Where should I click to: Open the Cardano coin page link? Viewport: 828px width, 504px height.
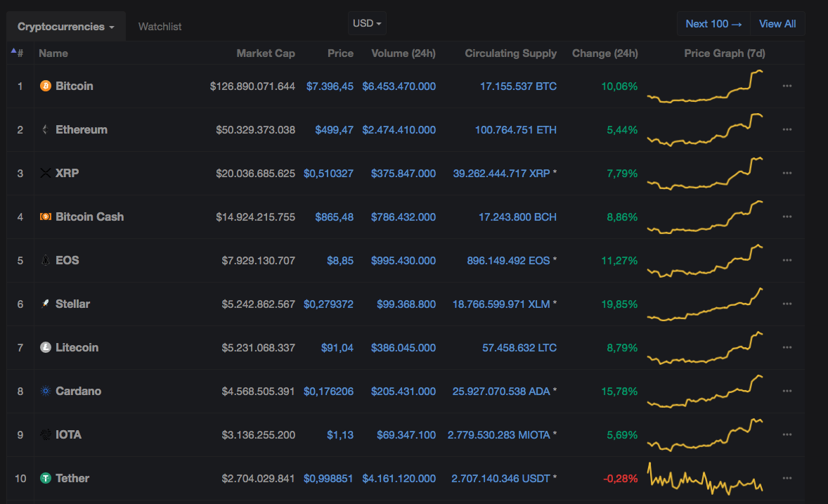coord(78,391)
